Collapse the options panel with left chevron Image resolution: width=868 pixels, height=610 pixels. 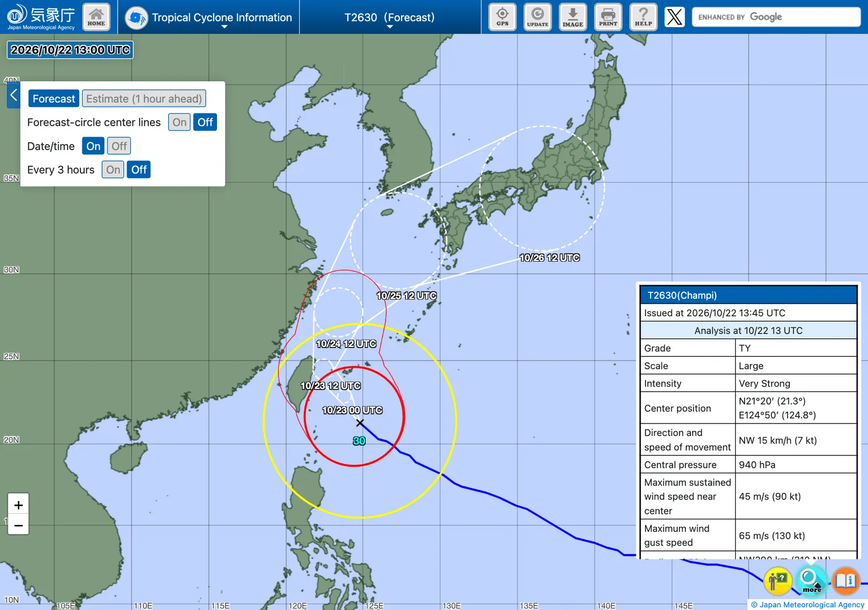pyautogui.click(x=14, y=95)
